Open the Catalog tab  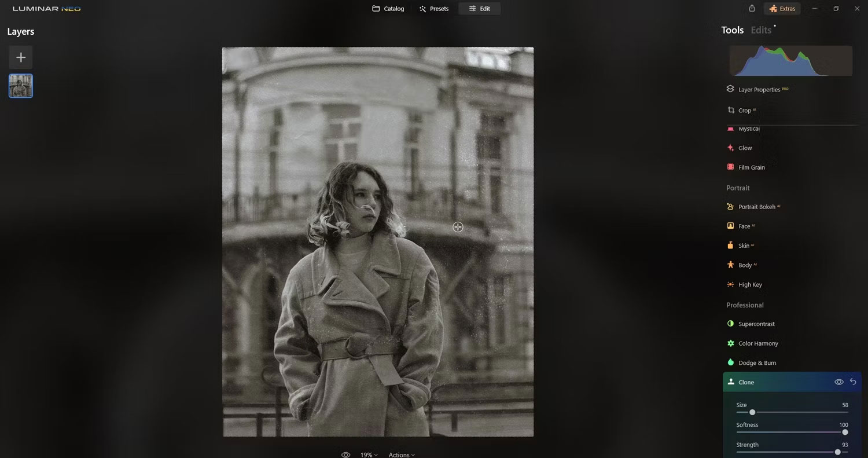[x=388, y=9]
